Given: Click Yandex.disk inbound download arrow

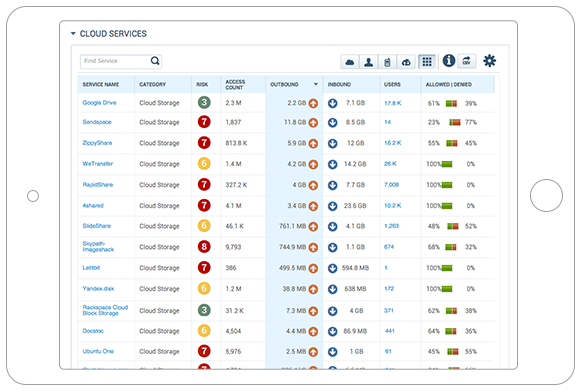Looking at the screenshot, I should tap(332, 289).
